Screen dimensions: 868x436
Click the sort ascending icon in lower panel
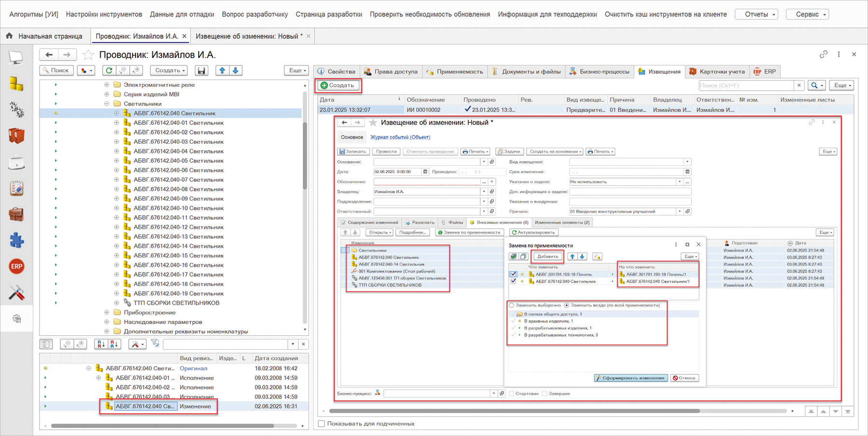pyautogui.click(x=101, y=344)
